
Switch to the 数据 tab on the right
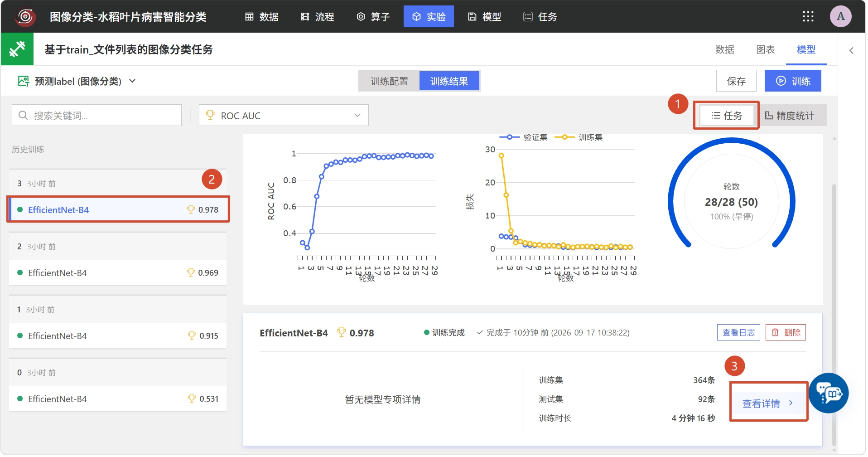[725, 49]
